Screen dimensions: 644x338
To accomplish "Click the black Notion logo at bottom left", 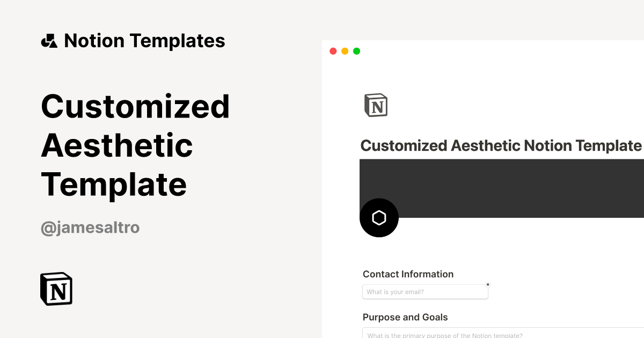I will click(56, 289).
